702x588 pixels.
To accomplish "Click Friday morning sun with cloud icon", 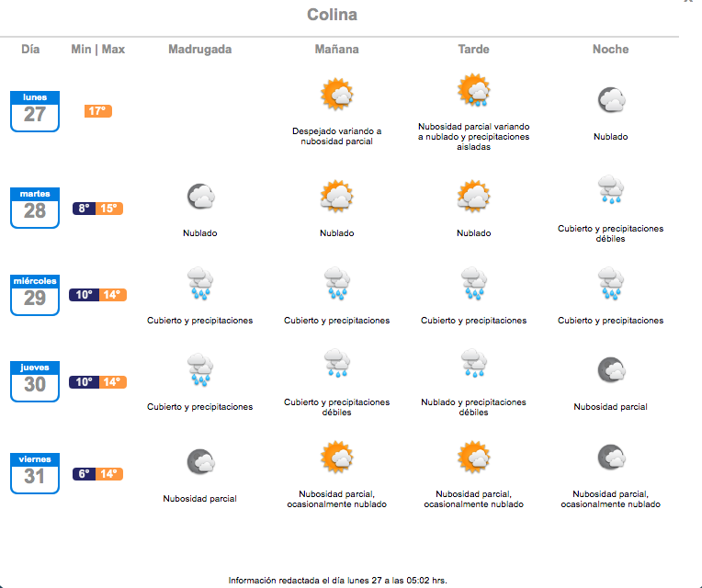I will [x=336, y=458].
